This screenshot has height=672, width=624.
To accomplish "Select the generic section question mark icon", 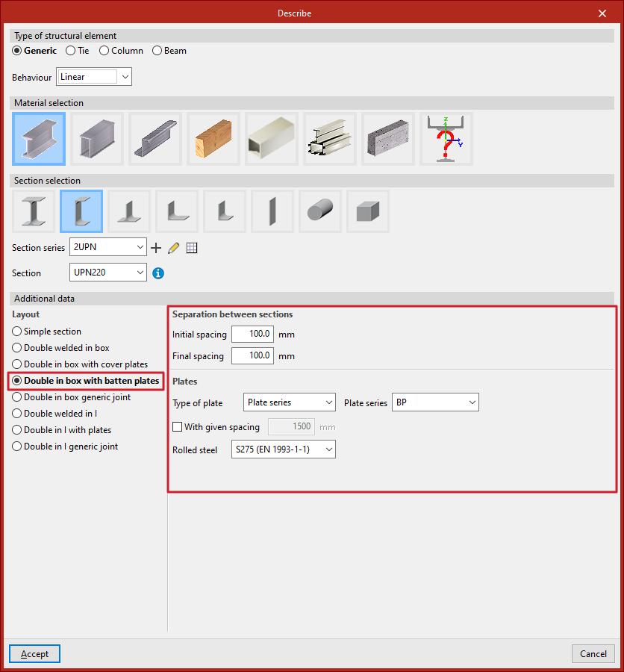I will [x=446, y=139].
